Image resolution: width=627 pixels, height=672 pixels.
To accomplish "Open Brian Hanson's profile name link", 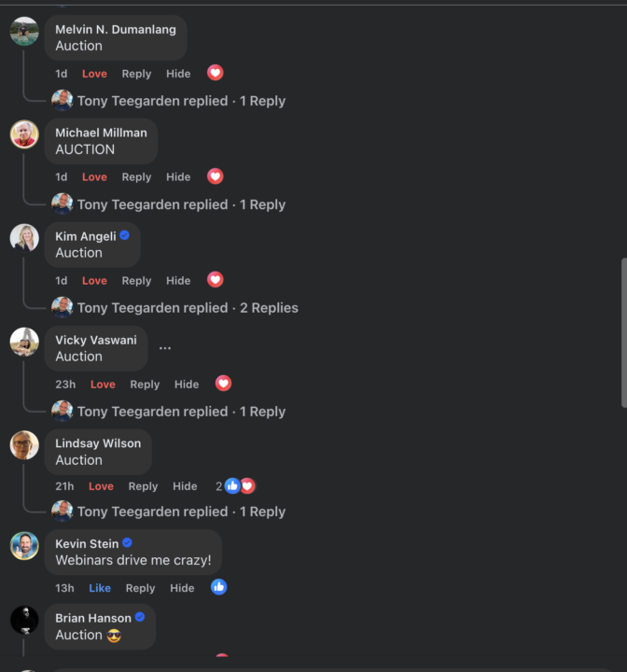I will pyautogui.click(x=93, y=618).
